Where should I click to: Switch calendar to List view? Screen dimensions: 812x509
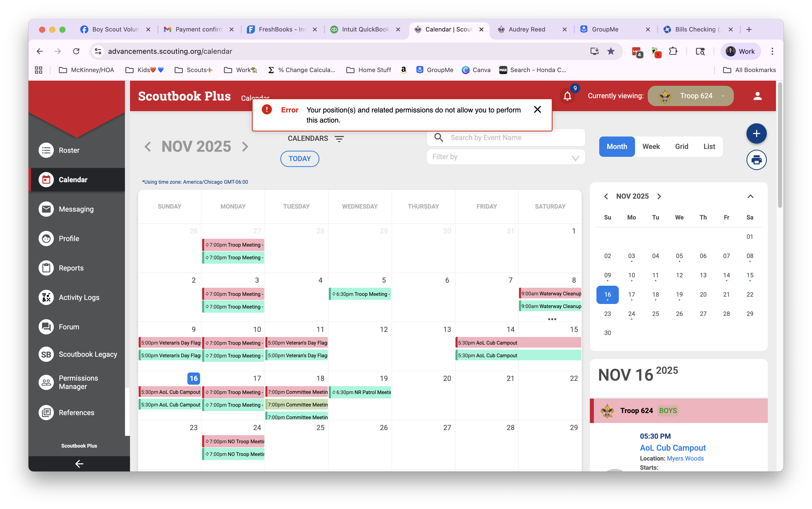click(709, 146)
